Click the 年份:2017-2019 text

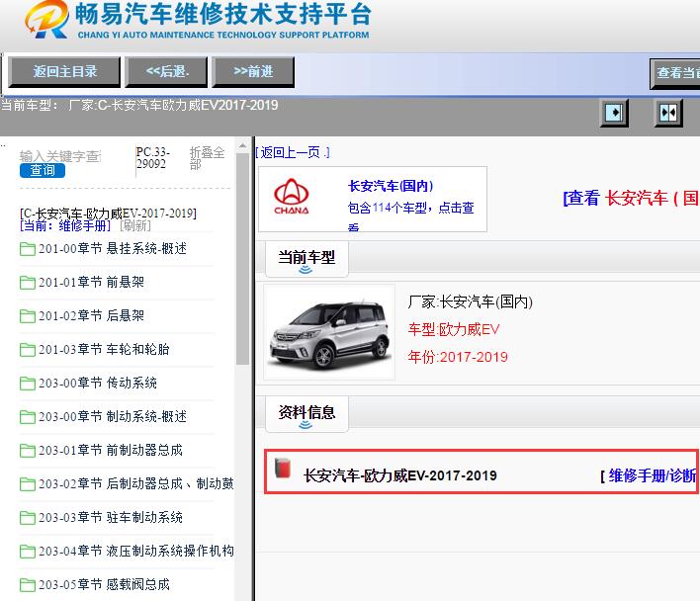pyautogui.click(x=458, y=357)
